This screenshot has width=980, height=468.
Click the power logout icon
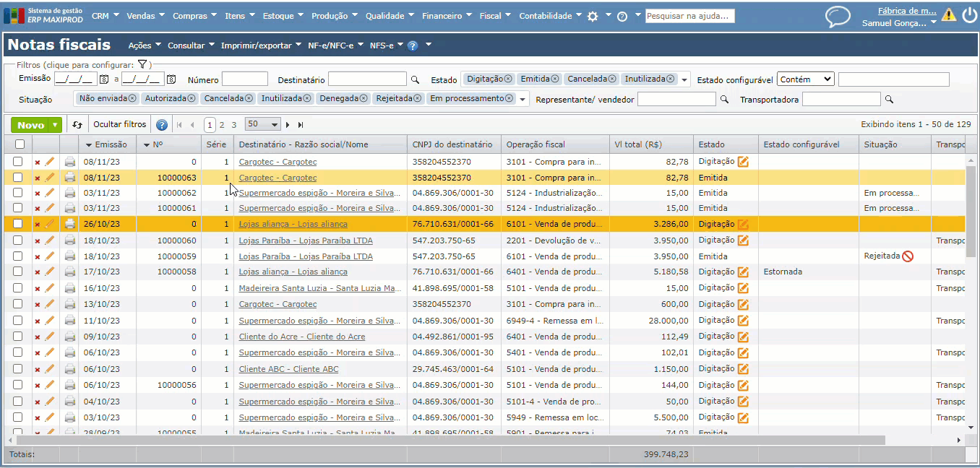click(969, 15)
